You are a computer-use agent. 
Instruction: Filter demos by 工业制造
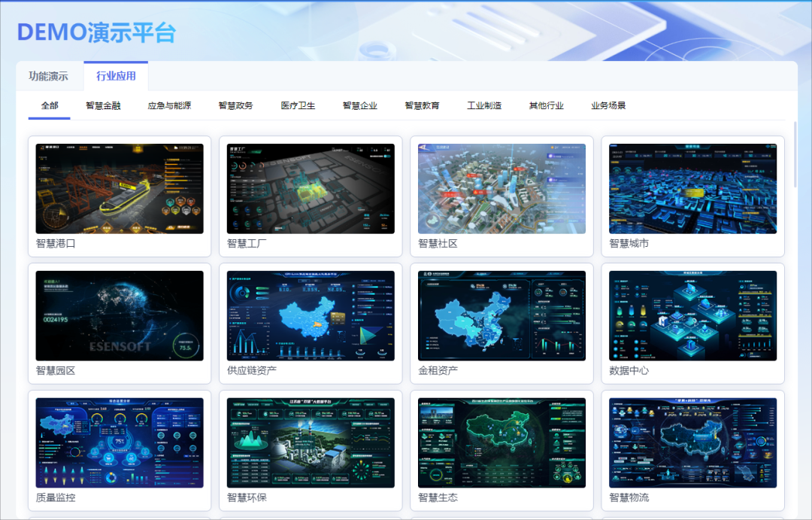click(484, 105)
